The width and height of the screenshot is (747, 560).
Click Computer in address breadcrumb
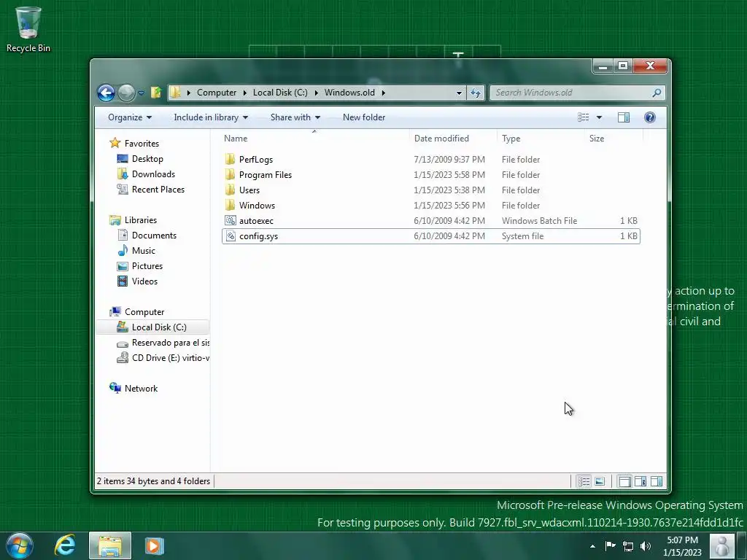[217, 93]
